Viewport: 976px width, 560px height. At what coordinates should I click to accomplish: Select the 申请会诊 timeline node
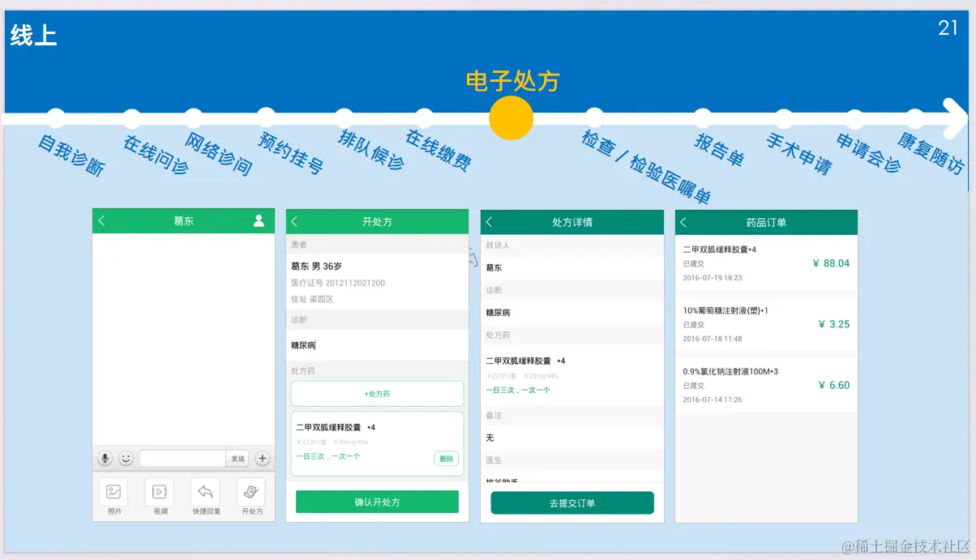click(x=855, y=118)
